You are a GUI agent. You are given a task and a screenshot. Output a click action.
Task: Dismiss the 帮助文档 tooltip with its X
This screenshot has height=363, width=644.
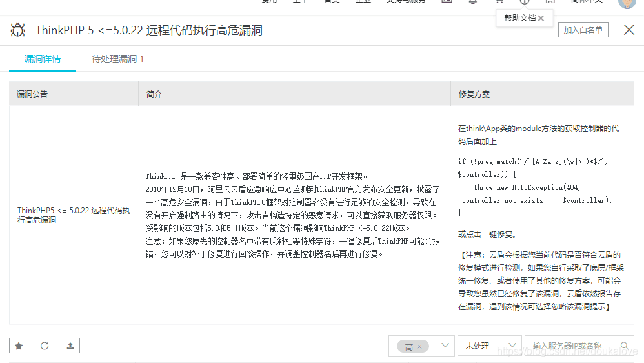click(x=541, y=18)
